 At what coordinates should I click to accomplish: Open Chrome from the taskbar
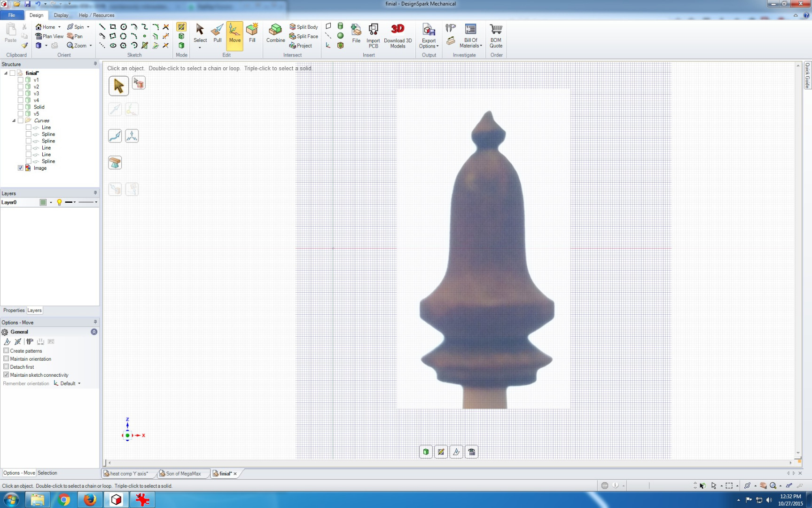(x=64, y=500)
